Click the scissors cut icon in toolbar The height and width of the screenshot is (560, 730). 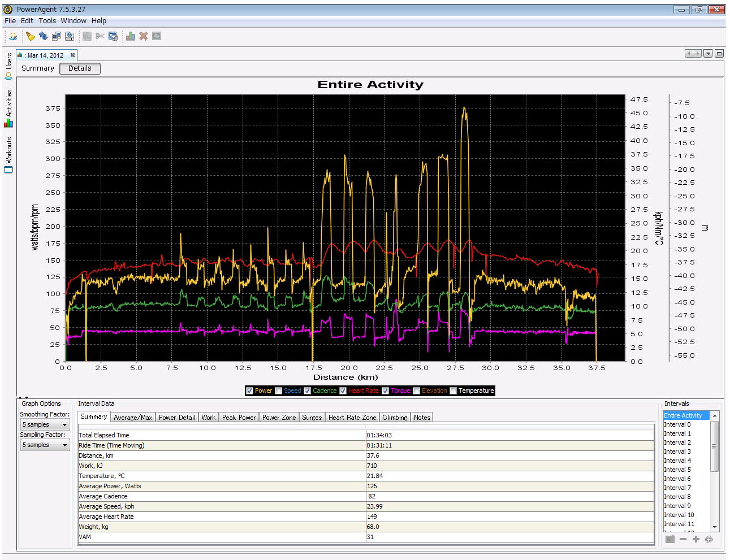pyautogui.click(x=100, y=36)
